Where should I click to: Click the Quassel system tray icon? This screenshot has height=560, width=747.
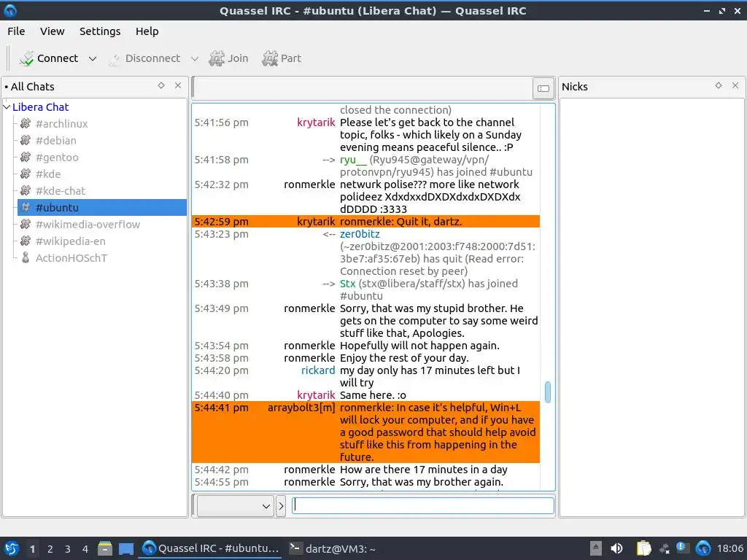pos(703,548)
